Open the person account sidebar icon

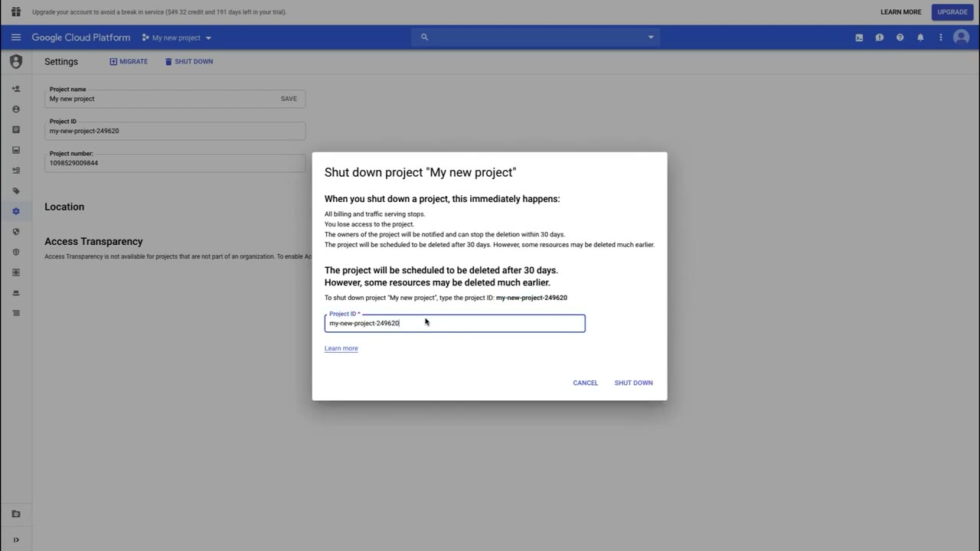pyautogui.click(x=16, y=109)
